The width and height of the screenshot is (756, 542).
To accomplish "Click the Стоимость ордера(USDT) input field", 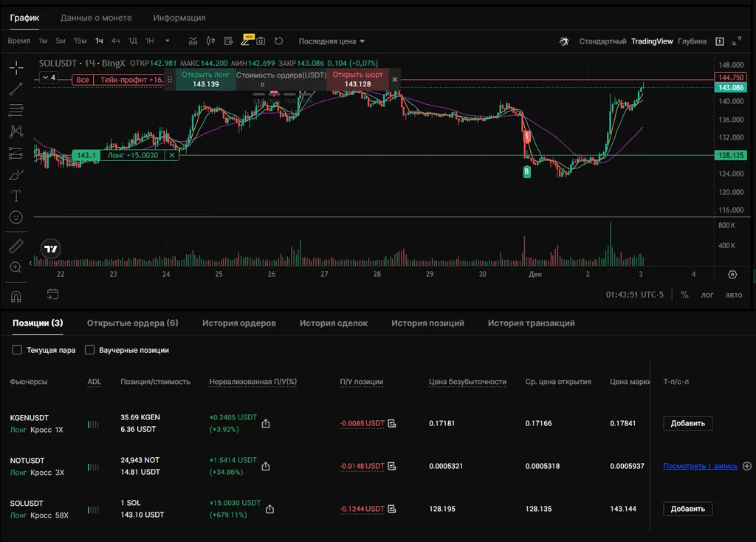I will 281,80.
